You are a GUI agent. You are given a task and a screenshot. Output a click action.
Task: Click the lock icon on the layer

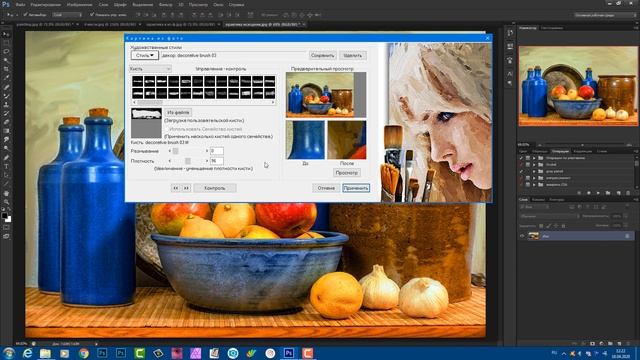[627, 236]
